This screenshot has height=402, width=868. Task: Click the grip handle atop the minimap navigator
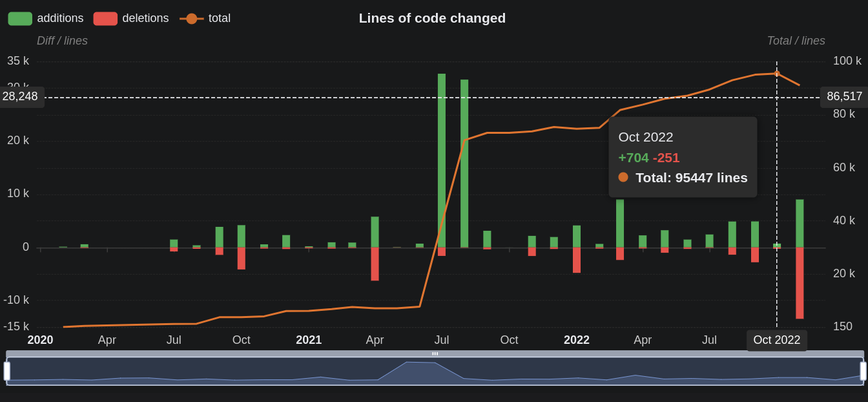click(435, 354)
